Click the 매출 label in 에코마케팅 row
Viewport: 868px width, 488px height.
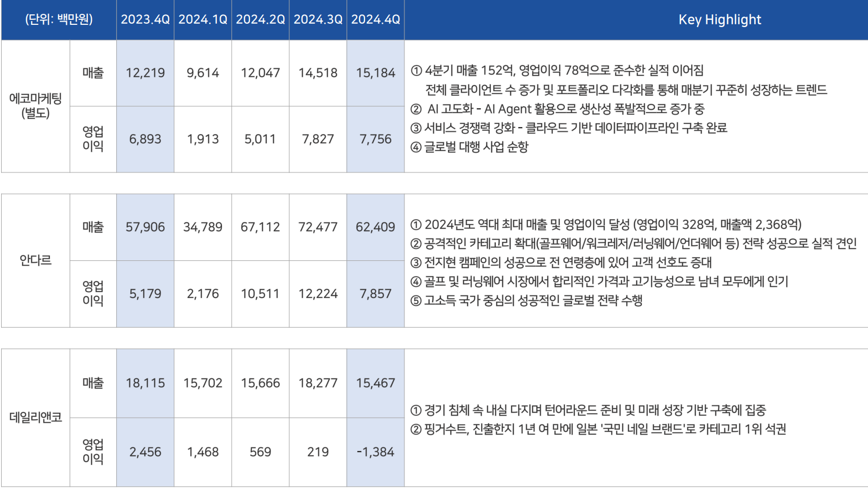93,73
